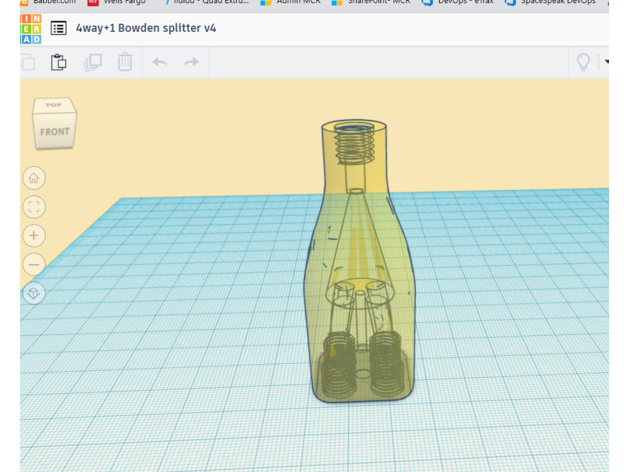628x472 pixels.
Task: Click the Delete trash icon
Action: click(125, 62)
